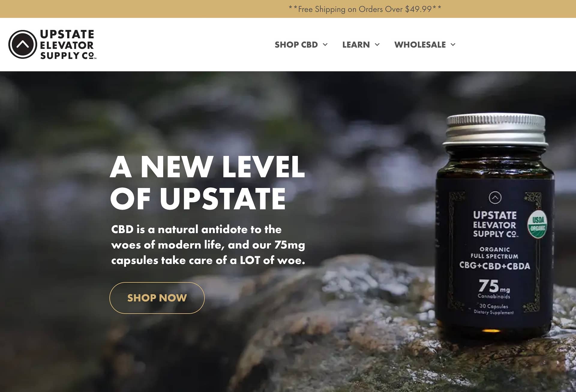Click the arrow emblem on bottle label
Screen dimensions: 576x392
click(x=495, y=197)
